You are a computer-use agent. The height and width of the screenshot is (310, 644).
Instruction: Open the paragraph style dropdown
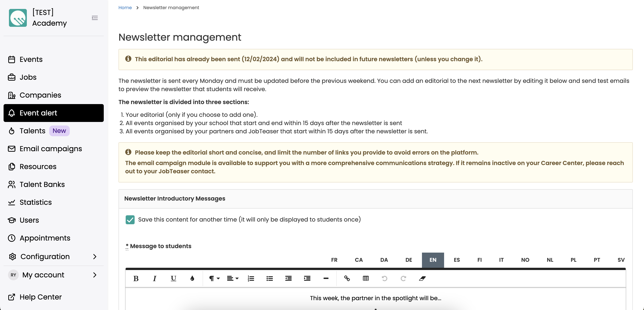pyautogui.click(x=214, y=278)
